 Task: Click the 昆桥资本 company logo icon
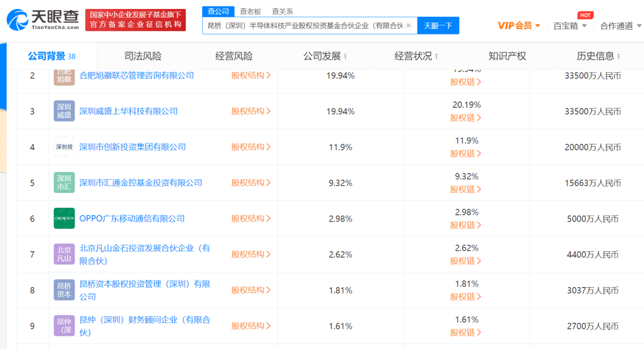[x=64, y=290]
